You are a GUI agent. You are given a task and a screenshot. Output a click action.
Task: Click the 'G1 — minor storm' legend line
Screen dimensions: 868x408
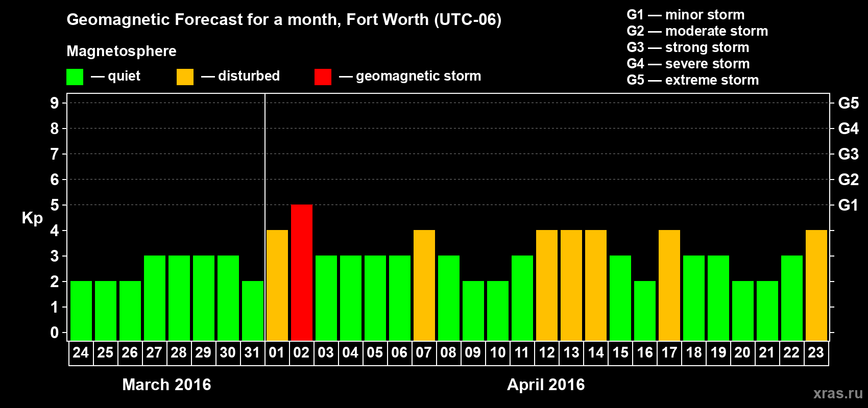(x=685, y=15)
